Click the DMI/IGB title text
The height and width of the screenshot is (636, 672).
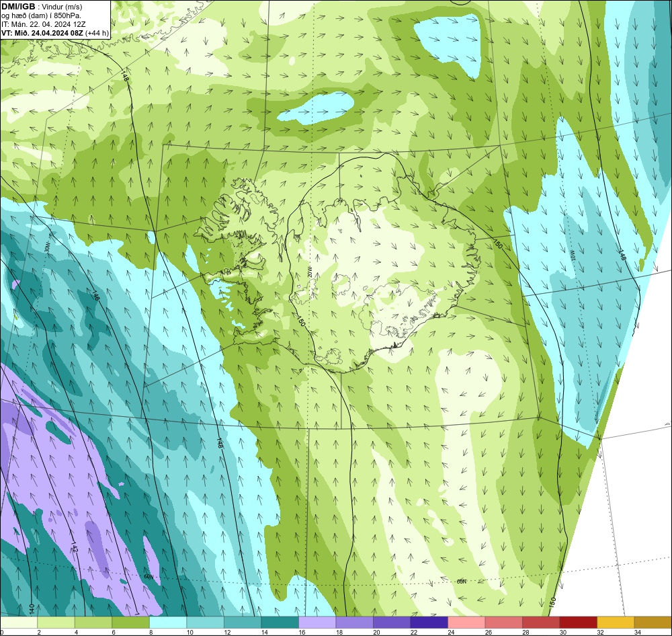pyautogui.click(x=18, y=7)
